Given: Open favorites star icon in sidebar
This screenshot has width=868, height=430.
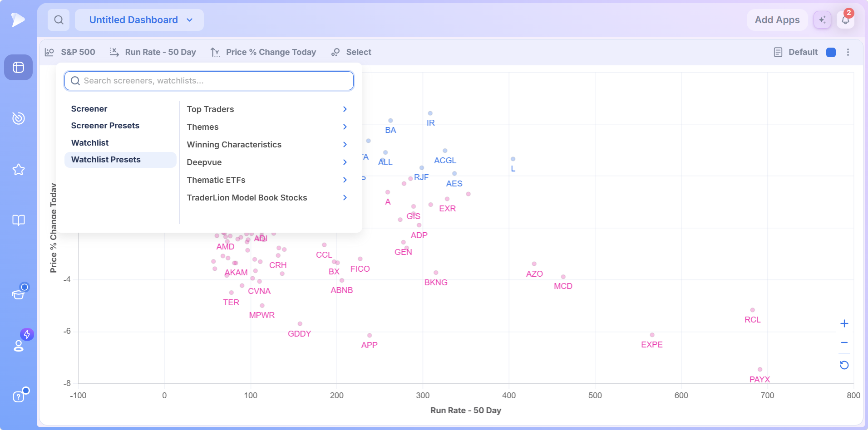Looking at the screenshot, I should click(18, 170).
